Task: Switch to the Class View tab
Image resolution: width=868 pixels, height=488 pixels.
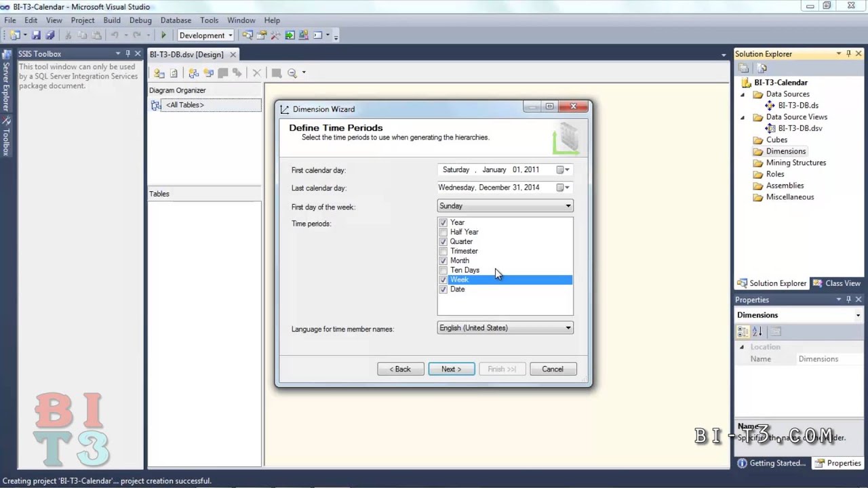Action: pos(837,283)
